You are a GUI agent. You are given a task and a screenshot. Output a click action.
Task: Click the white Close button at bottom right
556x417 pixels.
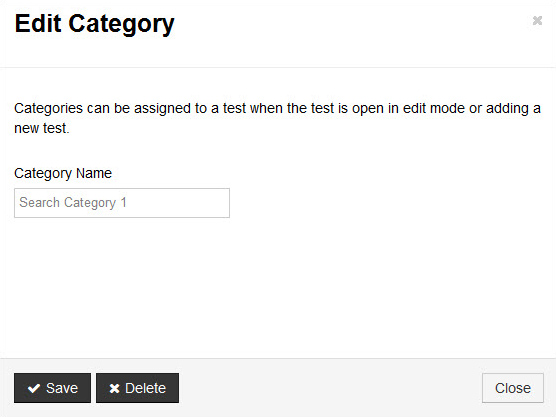click(513, 388)
